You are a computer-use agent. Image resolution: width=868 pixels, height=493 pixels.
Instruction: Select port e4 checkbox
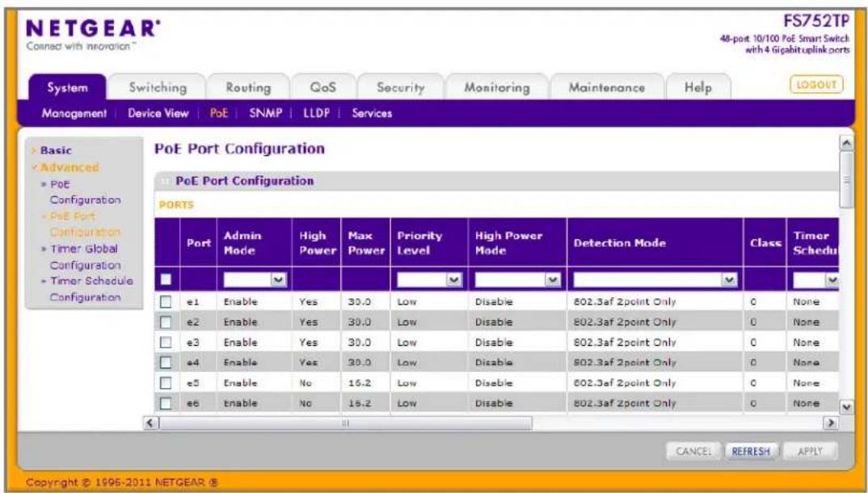(x=166, y=362)
